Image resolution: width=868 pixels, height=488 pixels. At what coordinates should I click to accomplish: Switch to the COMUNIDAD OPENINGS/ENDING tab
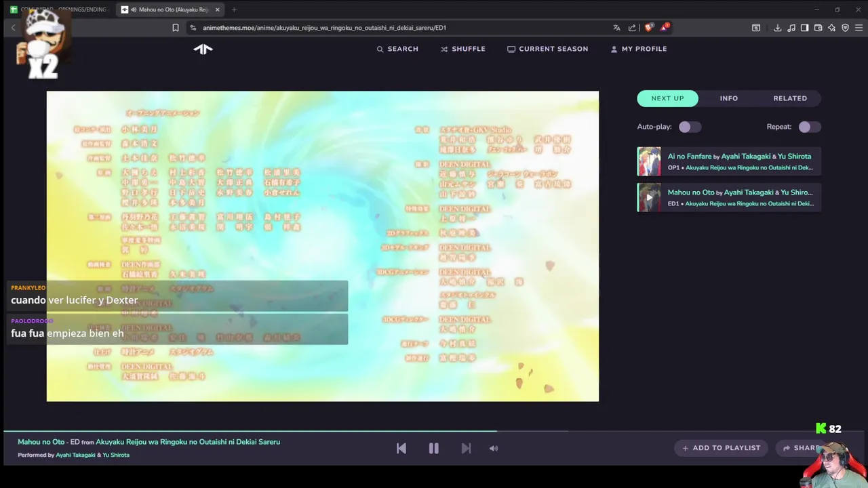pos(58,9)
